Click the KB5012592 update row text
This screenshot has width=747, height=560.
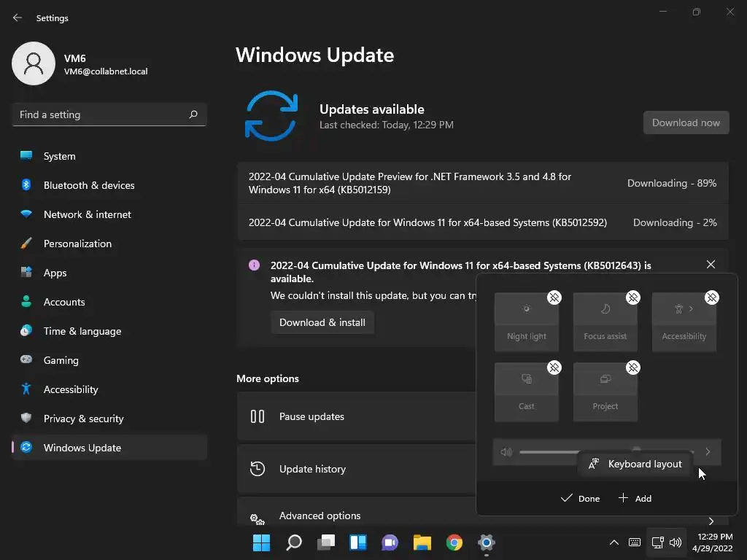coord(427,222)
